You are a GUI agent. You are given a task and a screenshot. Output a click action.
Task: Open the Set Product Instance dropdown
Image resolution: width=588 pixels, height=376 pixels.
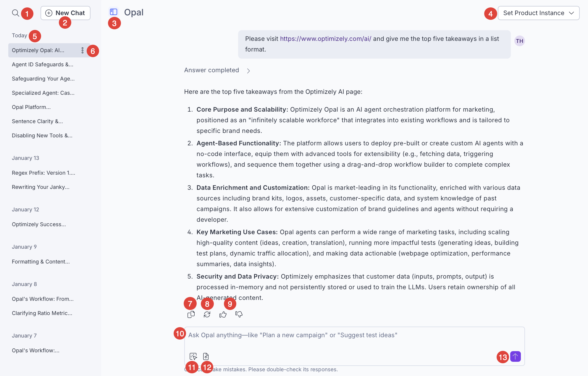pos(538,13)
